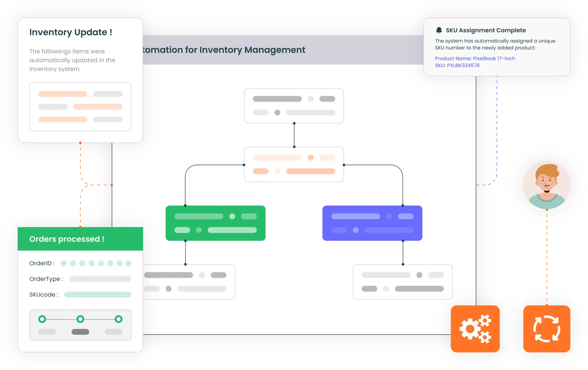Click the SKU PXLBK024578 link
This screenshot has height=370, width=588.
click(x=457, y=65)
